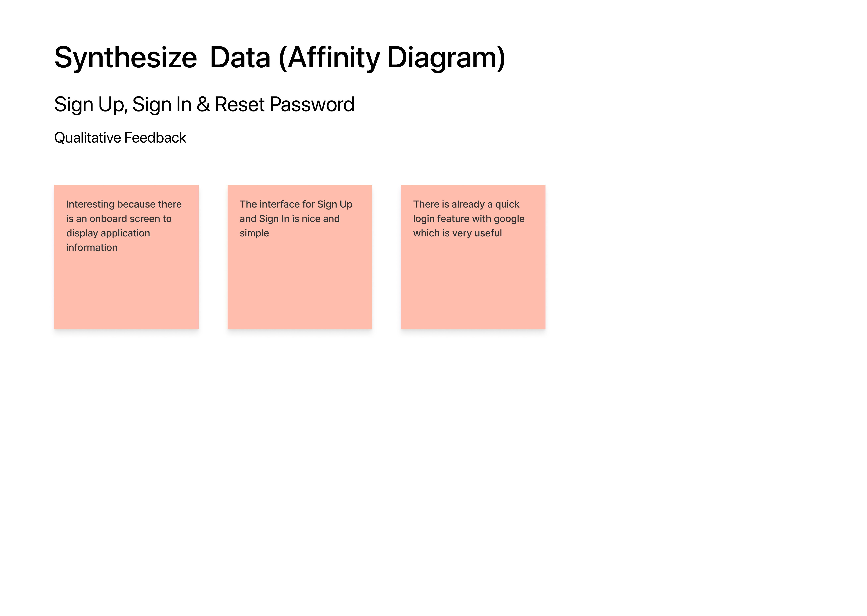Click the "login feature with google" line
Viewport: 867px width, 616px height.
(469, 219)
